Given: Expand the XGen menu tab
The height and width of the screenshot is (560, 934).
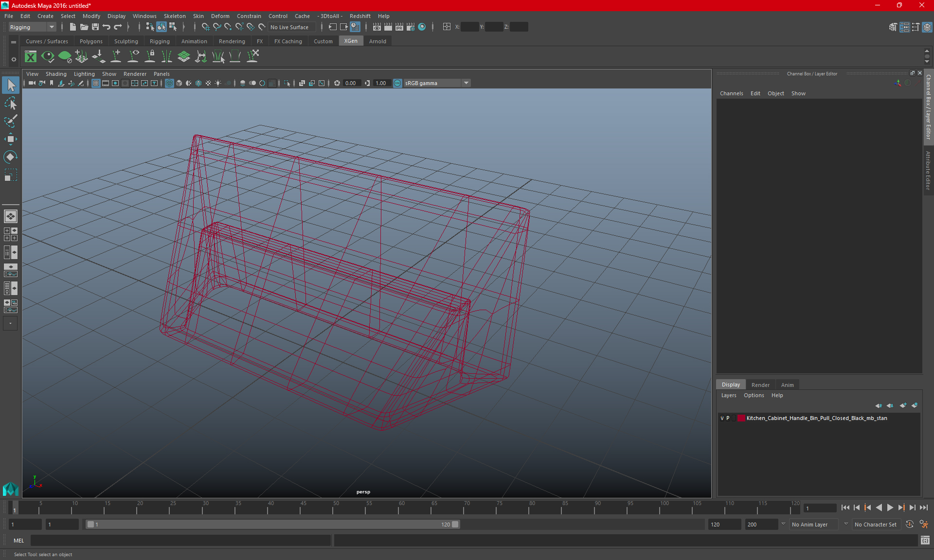Looking at the screenshot, I should pyautogui.click(x=351, y=41).
